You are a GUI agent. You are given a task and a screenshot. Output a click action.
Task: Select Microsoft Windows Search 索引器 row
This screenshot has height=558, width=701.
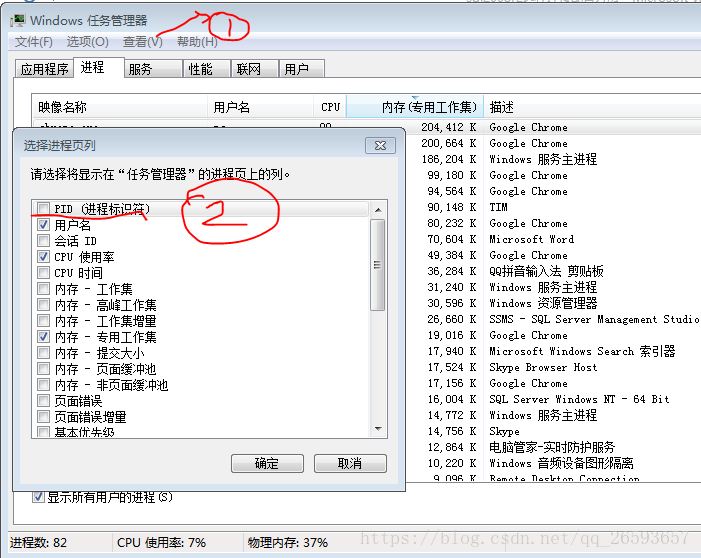[x=553, y=351]
